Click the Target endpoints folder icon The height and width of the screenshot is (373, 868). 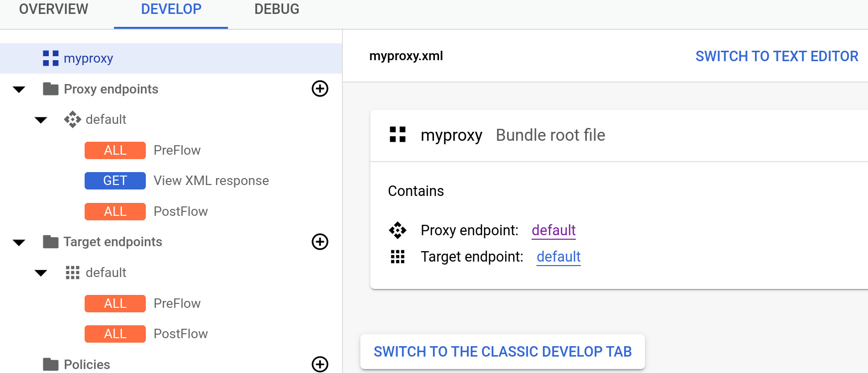click(51, 242)
